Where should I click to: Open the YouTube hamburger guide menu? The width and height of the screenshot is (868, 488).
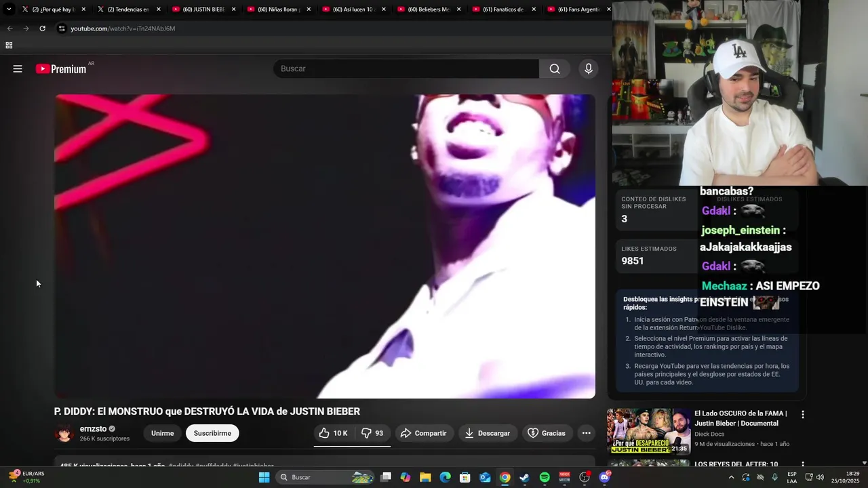pyautogui.click(x=18, y=68)
